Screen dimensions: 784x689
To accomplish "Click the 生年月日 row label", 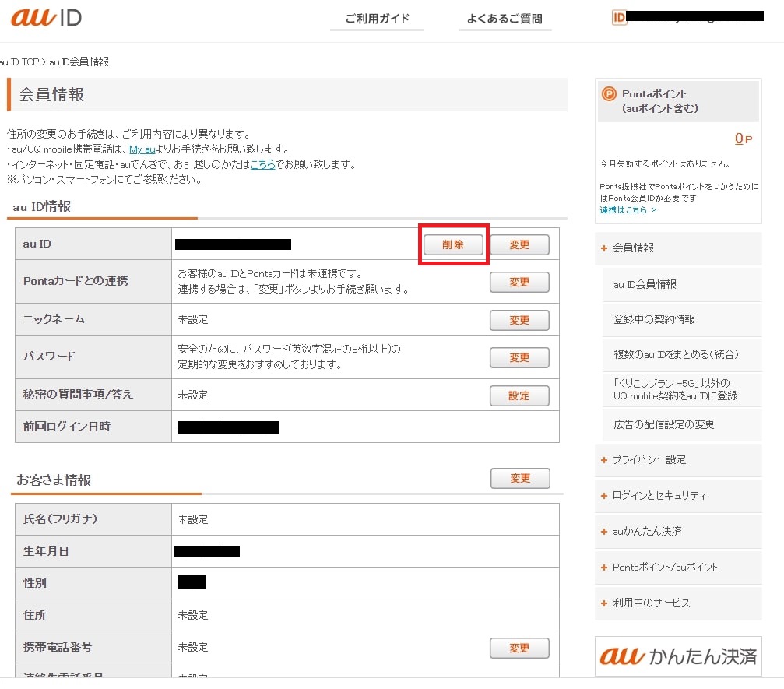I will [46, 551].
